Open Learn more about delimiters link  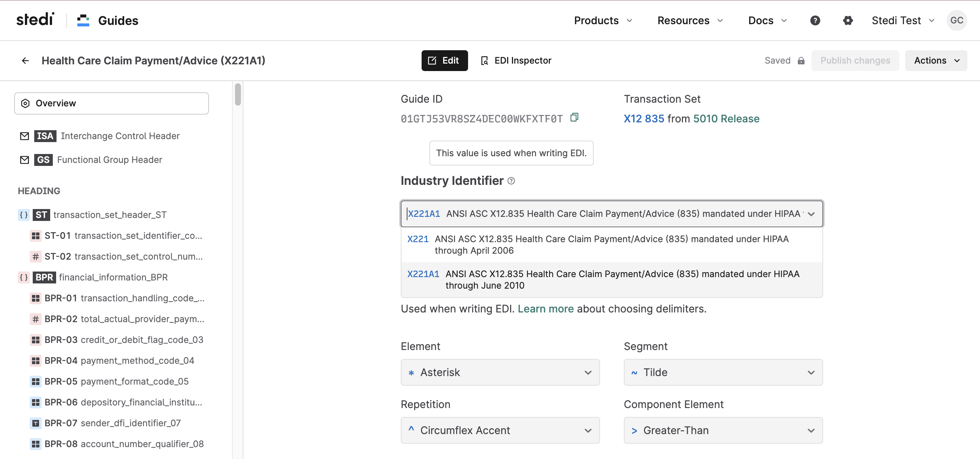click(545, 309)
